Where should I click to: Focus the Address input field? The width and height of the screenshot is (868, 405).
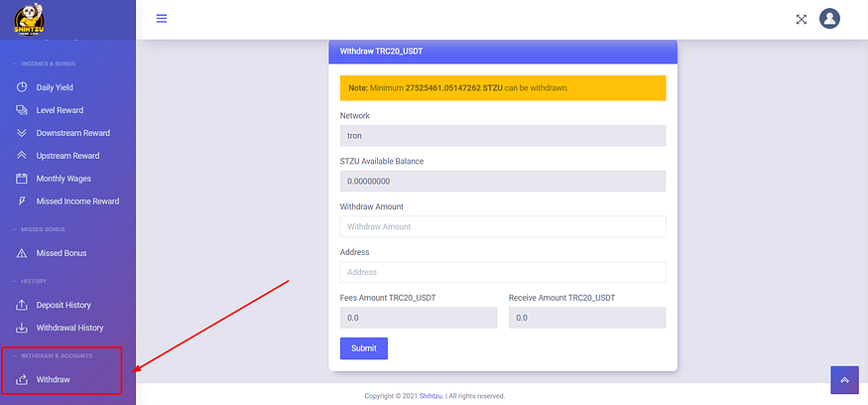pos(503,272)
